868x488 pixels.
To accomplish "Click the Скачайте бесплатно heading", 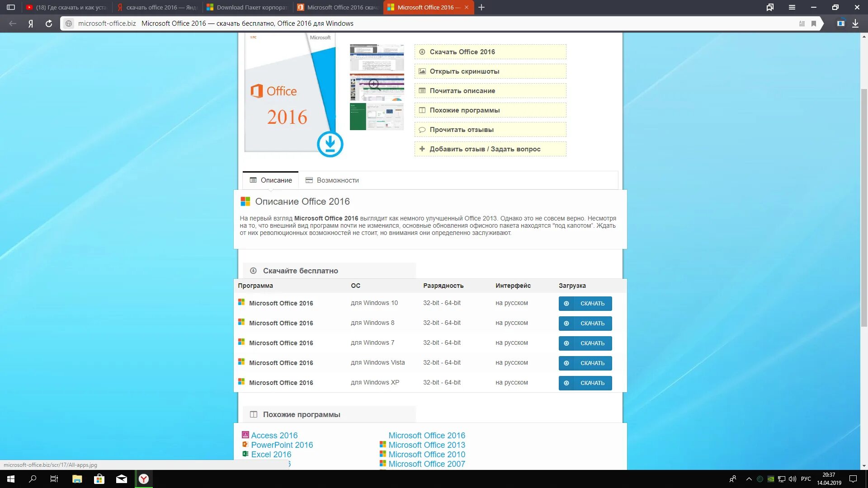I will click(x=300, y=271).
